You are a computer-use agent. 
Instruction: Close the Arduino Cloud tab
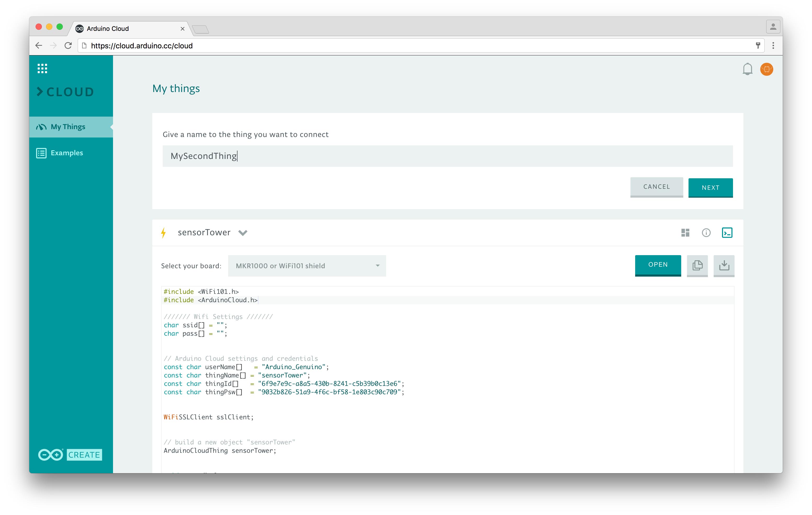pos(182,29)
